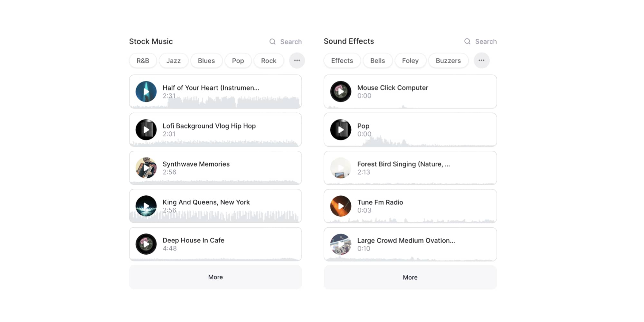Select the Buzzers category tag
Viewport: 644px width, 322px height.
point(448,61)
